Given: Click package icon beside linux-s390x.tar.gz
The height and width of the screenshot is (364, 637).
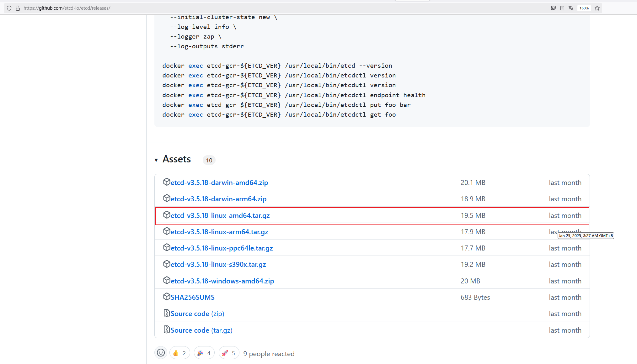Looking at the screenshot, I should 167,264.
